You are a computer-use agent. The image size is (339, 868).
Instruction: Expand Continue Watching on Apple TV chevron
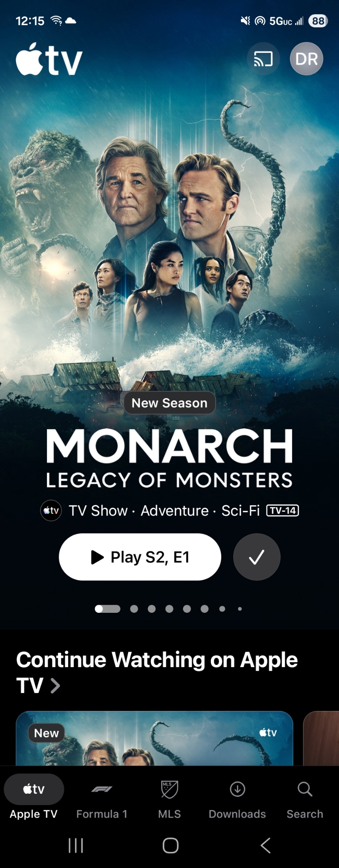[55, 686]
